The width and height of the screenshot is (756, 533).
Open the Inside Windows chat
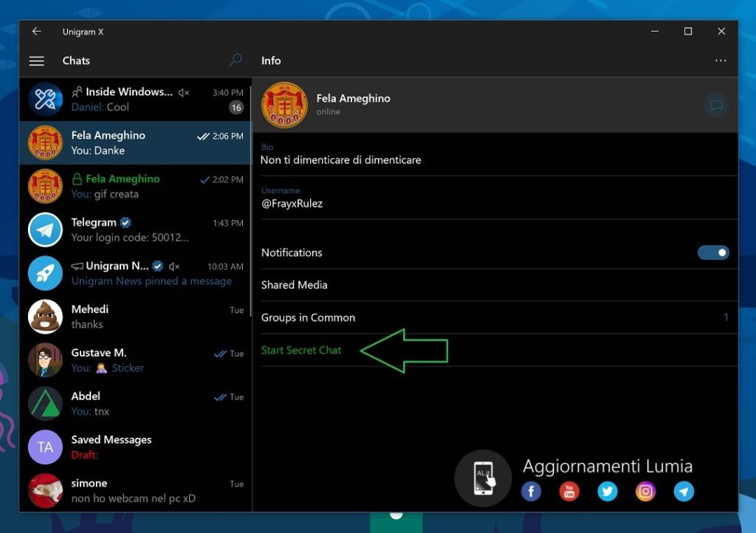pos(135,99)
